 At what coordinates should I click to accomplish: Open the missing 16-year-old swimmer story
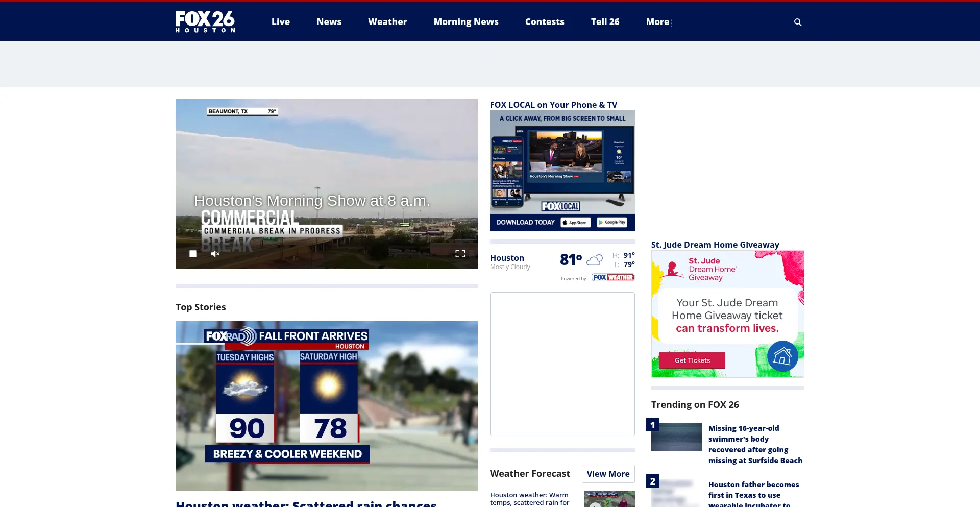click(x=755, y=444)
